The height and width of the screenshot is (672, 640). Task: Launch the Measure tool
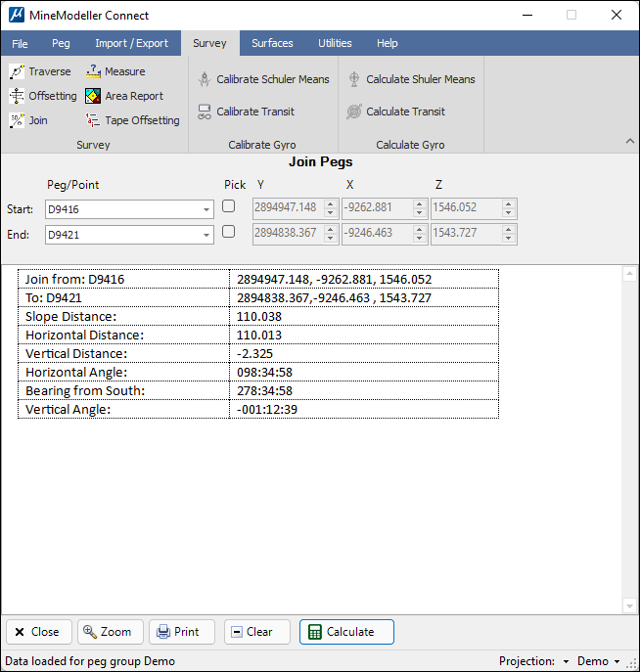click(x=114, y=71)
